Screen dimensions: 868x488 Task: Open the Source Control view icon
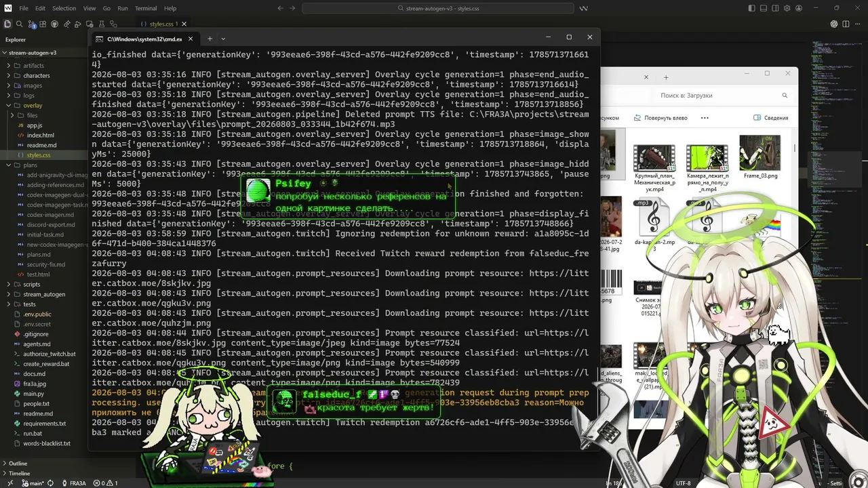pos(31,24)
